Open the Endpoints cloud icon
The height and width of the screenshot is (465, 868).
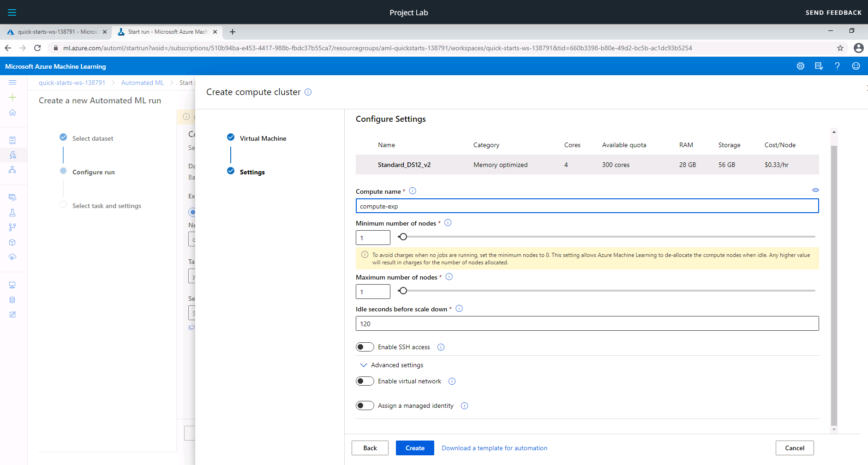pos(13,257)
